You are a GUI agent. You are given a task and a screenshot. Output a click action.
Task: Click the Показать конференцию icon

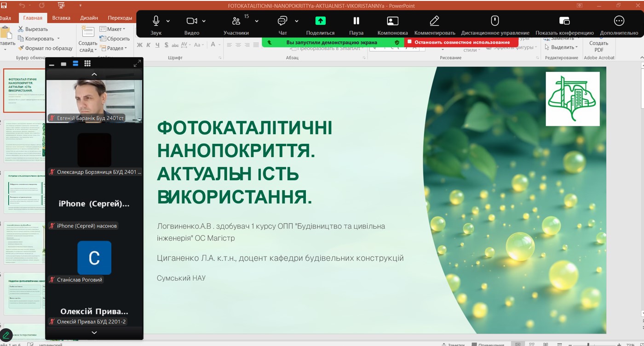[x=564, y=21]
